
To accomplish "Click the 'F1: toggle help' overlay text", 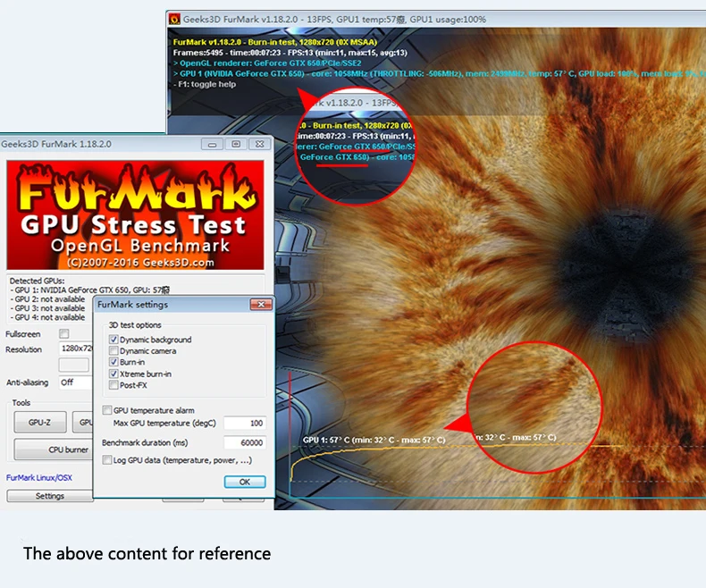I will coord(205,84).
